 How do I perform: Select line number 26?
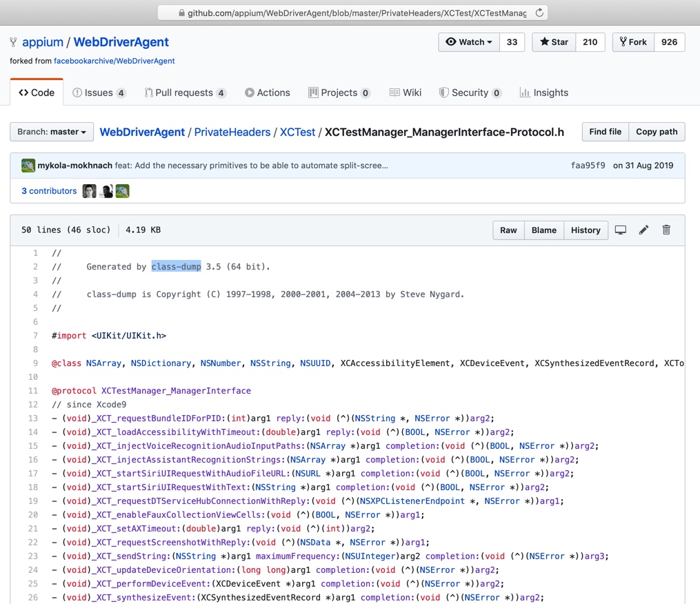point(33,597)
